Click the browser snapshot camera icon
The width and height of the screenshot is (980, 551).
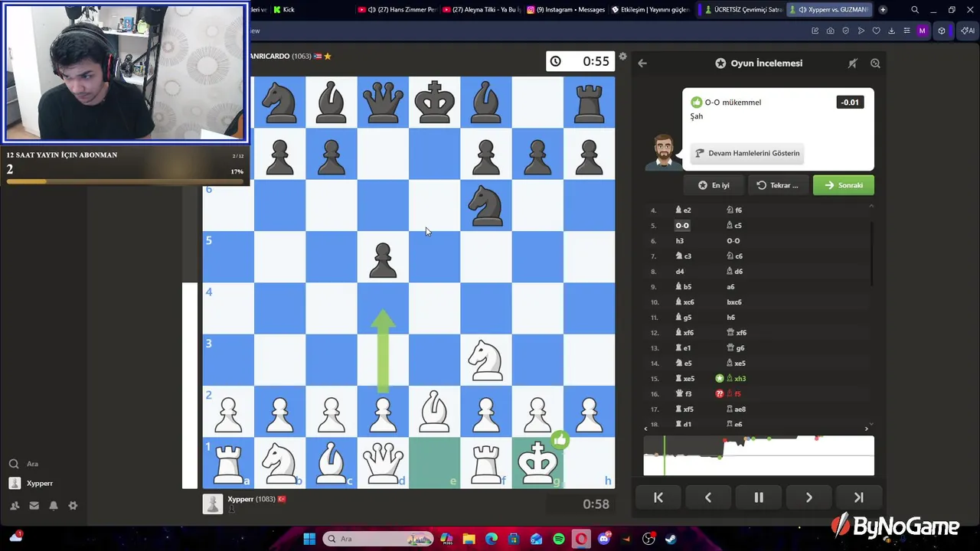pyautogui.click(x=830, y=31)
